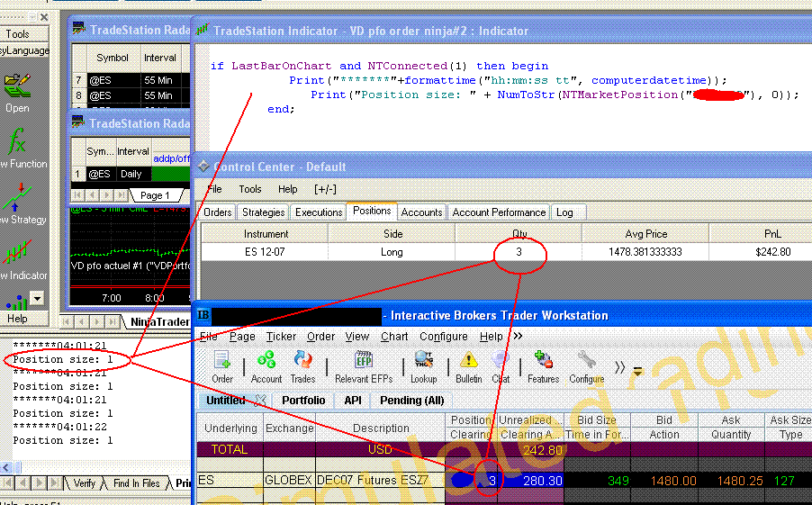Click the Underlying column header in TWS
Image resolution: width=812 pixels, height=505 pixels.
(230, 428)
